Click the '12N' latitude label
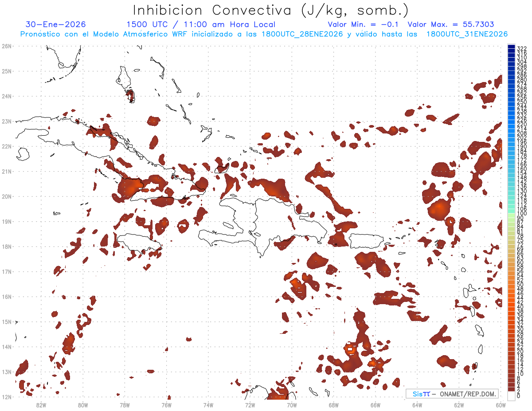Screen dimensions: 532x411 [x=7, y=397]
